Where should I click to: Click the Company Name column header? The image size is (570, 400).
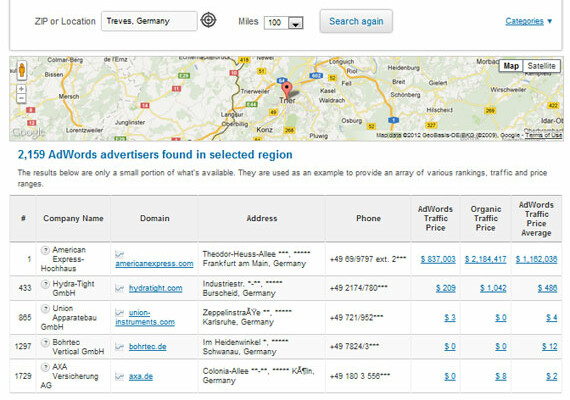(x=73, y=218)
